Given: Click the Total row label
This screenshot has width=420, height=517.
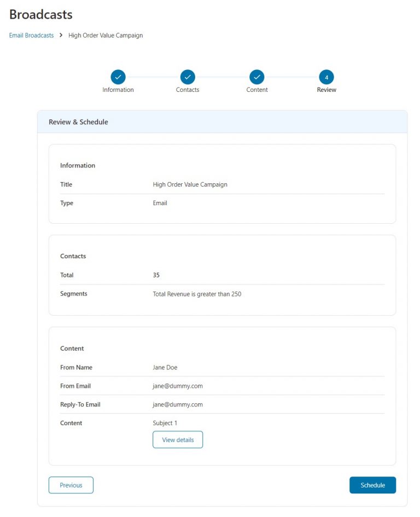Looking at the screenshot, I should [x=67, y=275].
